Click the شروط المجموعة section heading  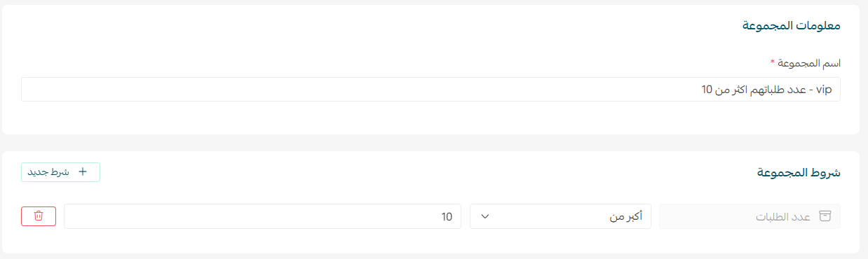coord(799,172)
